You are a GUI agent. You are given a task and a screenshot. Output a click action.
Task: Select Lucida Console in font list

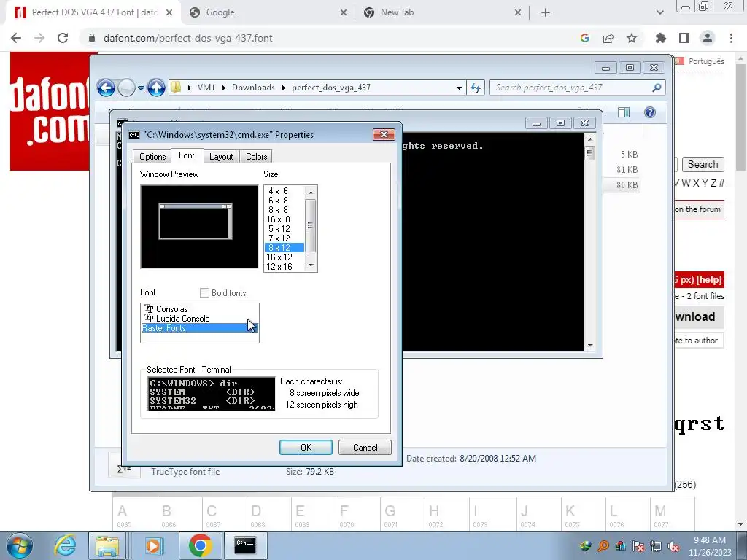click(x=200, y=319)
